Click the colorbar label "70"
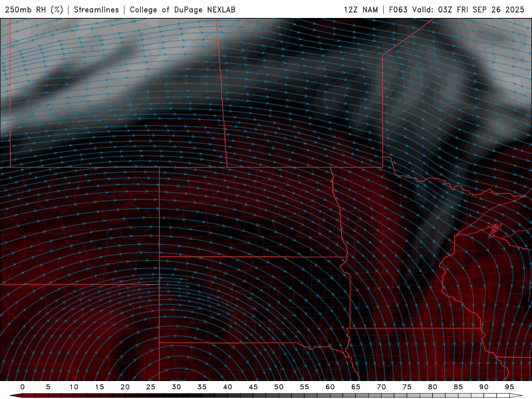532x399 pixels. pos(381,387)
